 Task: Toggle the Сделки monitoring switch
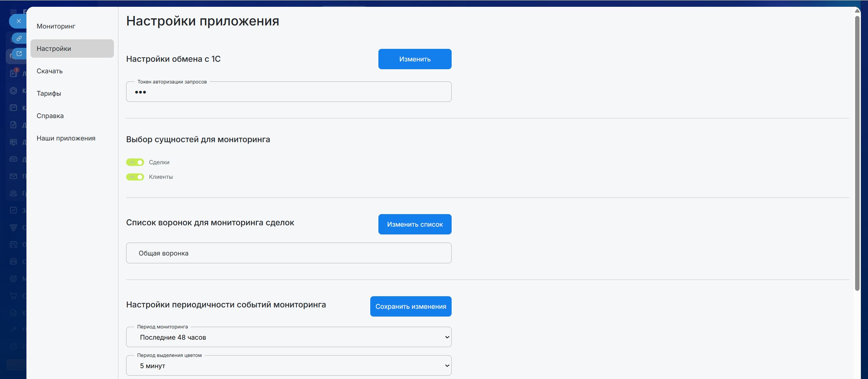[x=135, y=162]
